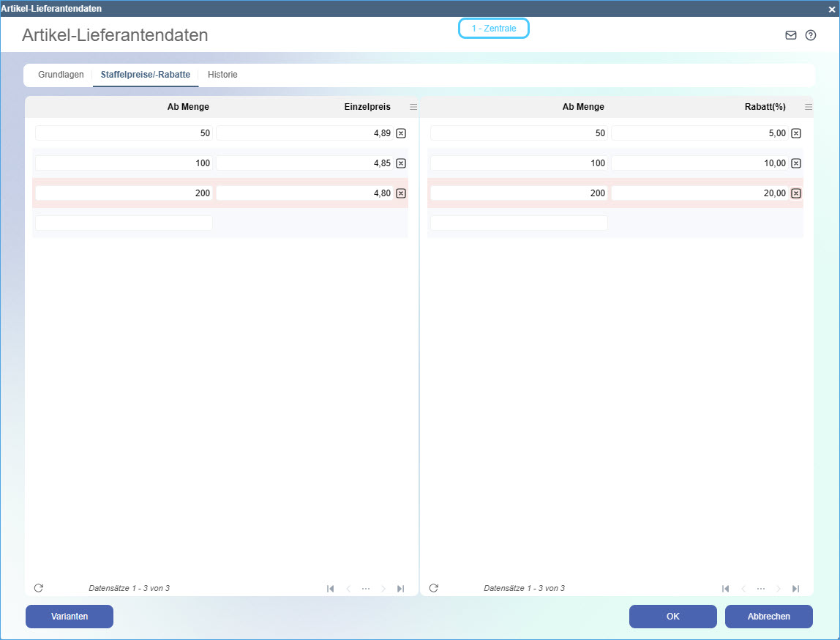Go to last page in Rabatt table
The image size is (840, 640).
point(795,589)
